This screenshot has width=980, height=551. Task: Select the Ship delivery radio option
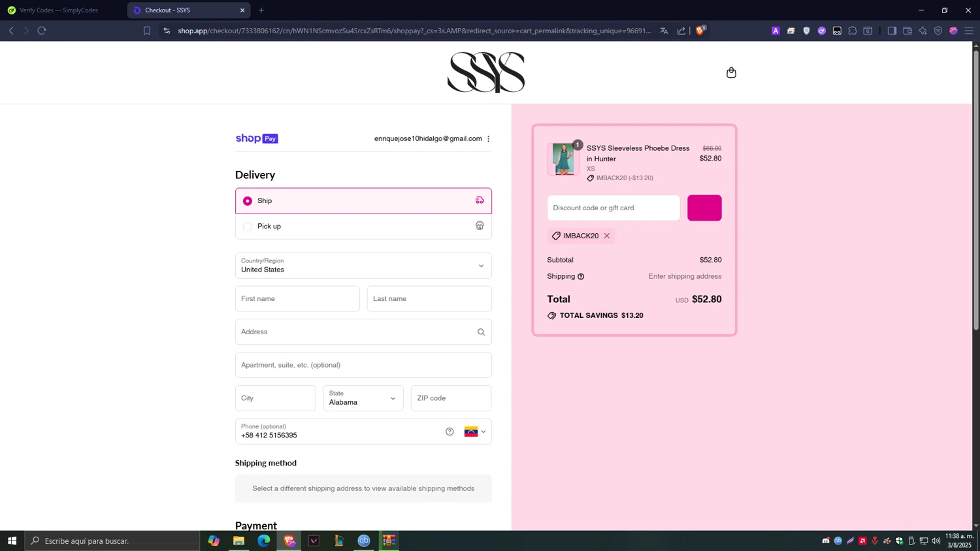(248, 201)
